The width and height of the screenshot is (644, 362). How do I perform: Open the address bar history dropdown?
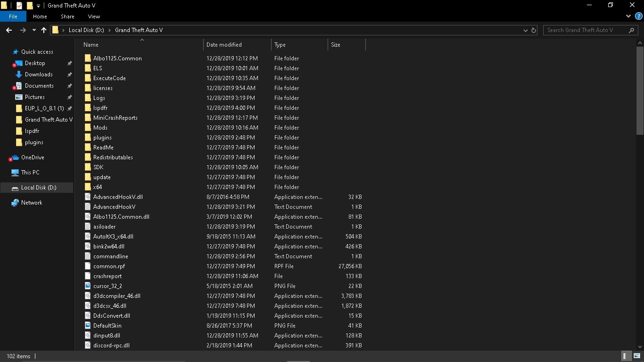point(526,30)
